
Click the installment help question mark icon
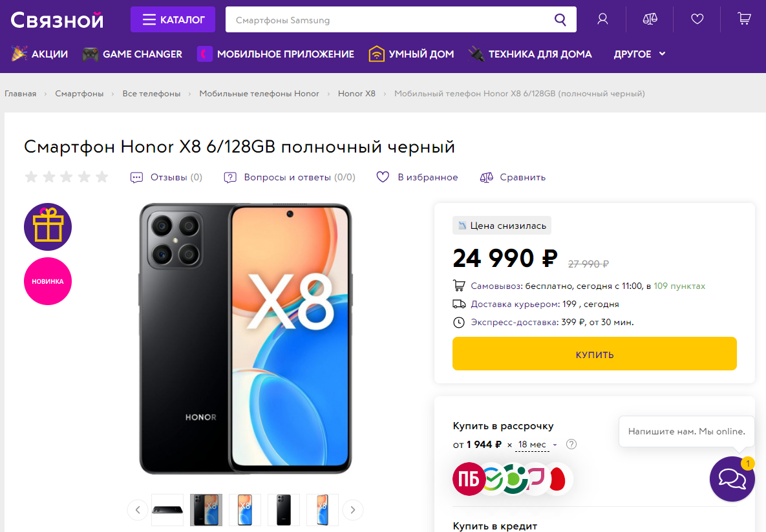(x=571, y=444)
